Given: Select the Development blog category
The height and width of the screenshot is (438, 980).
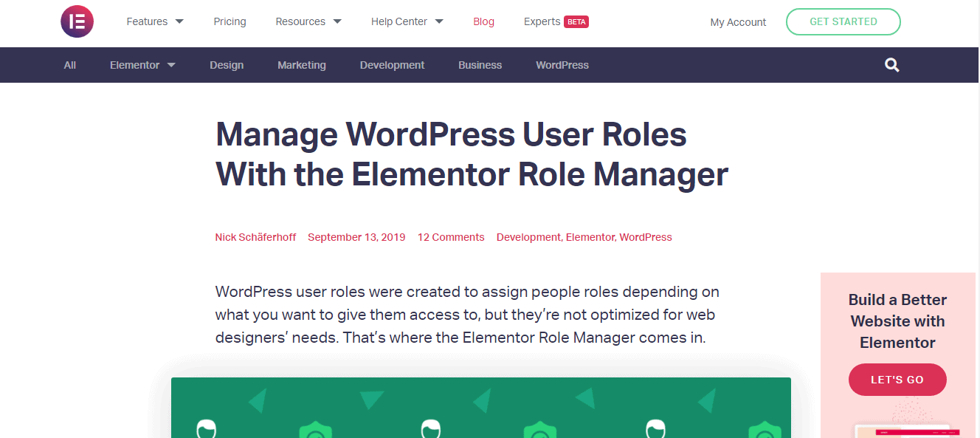Looking at the screenshot, I should pos(392,65).
